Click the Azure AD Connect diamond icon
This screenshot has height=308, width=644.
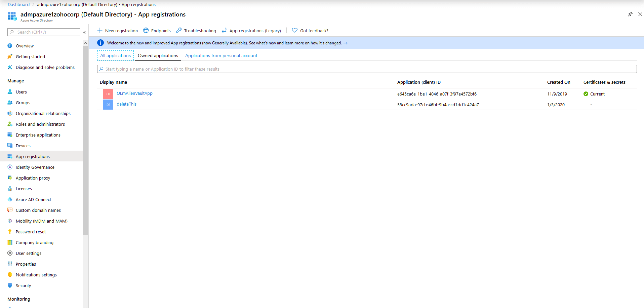click(10, 199)
